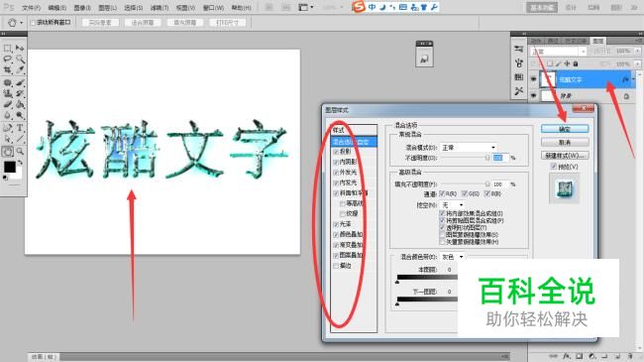
Task: Open the 编辑(E) menu
Action: coord(57,8)
